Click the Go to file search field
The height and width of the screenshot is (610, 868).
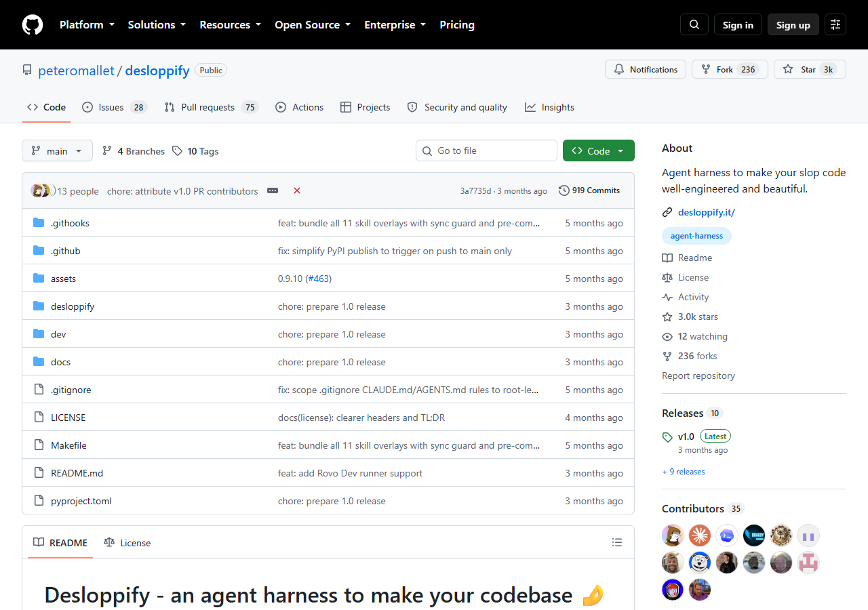coord(486,150)
